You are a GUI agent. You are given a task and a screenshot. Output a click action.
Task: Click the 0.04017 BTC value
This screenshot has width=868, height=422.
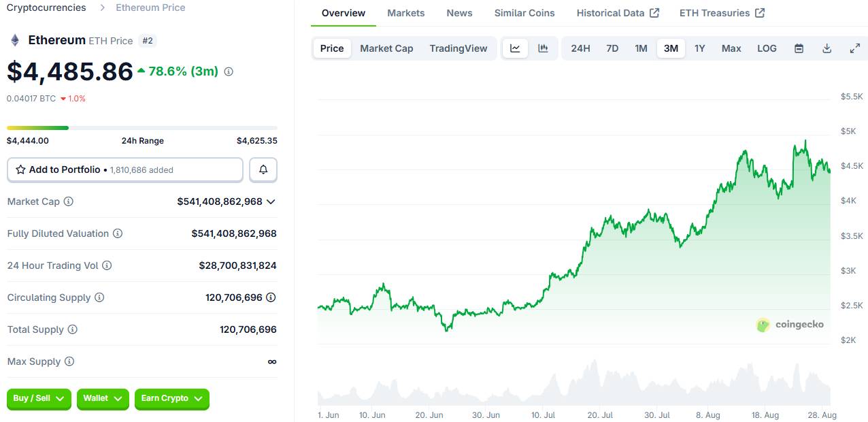(31, 99)
